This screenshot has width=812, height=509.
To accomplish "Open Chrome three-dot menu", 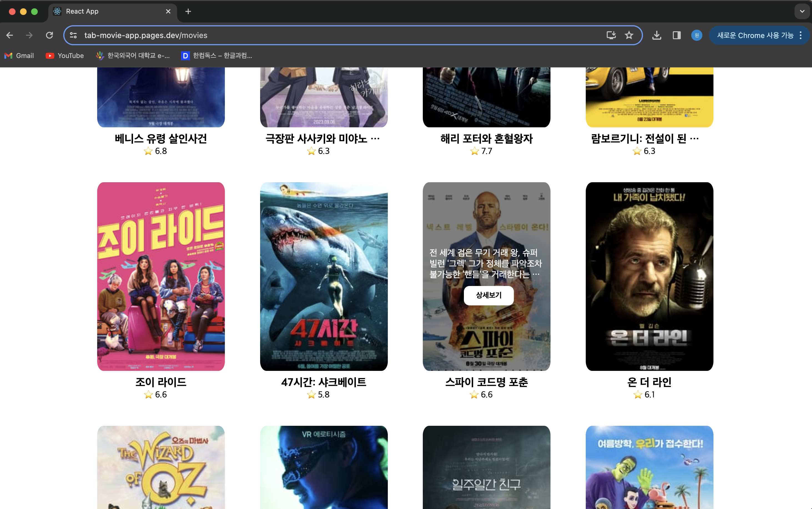I will tap(801, 35).
